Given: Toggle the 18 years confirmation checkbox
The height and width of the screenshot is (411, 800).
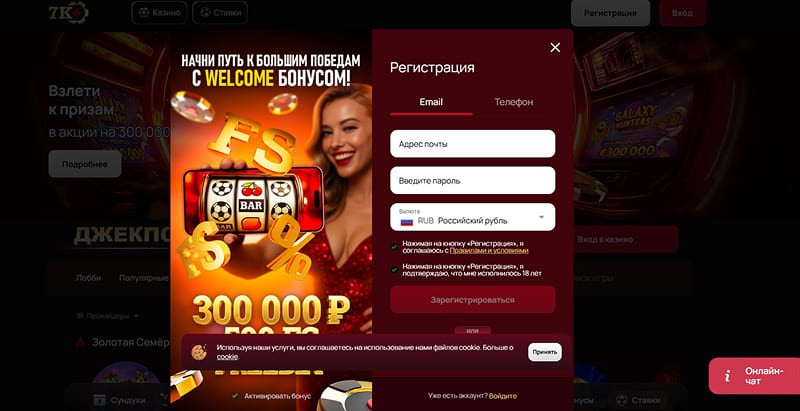Looking at the screenshot, I should (394, 270).
